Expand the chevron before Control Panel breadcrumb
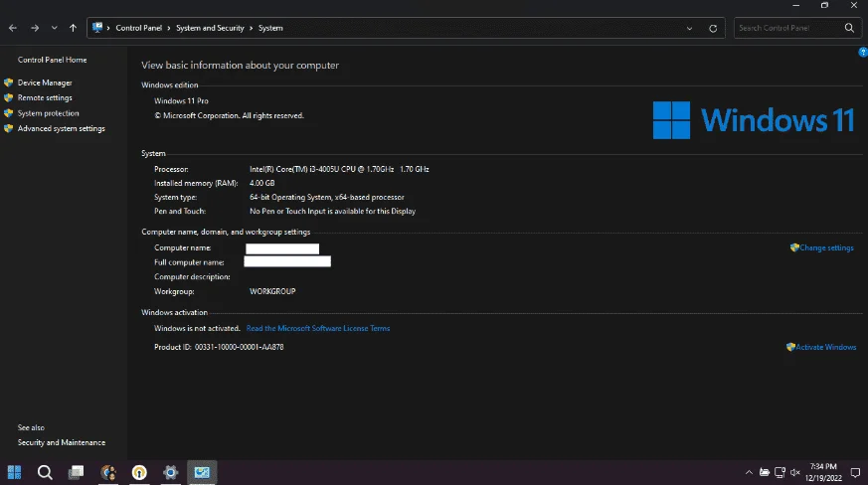Screen dimensions: 868x485 tap(108, 28)
